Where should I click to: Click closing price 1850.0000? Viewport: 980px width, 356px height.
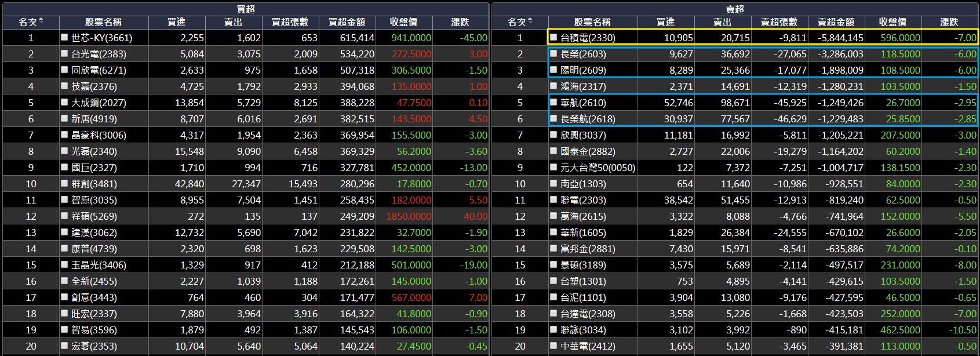[x=409, y=216]
